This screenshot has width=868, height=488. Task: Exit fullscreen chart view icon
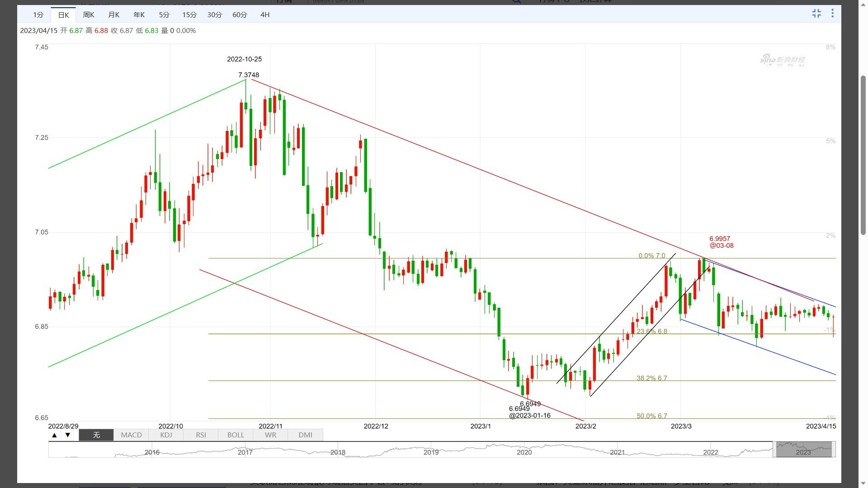click(816, 14)
